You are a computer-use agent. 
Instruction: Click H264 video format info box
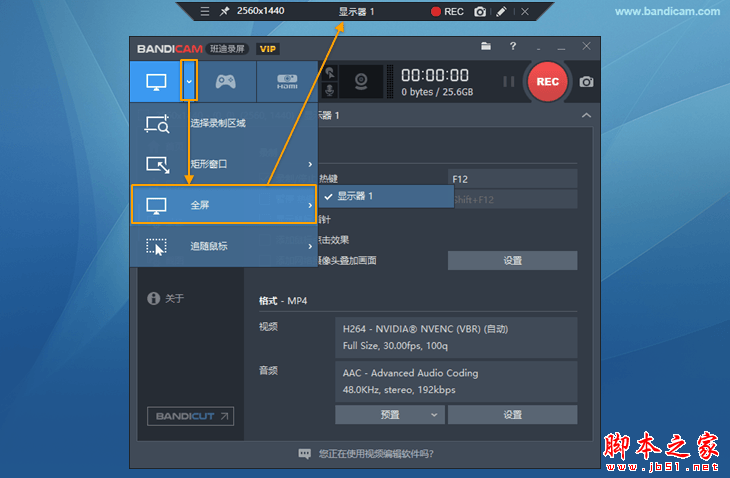click(456, 337)
